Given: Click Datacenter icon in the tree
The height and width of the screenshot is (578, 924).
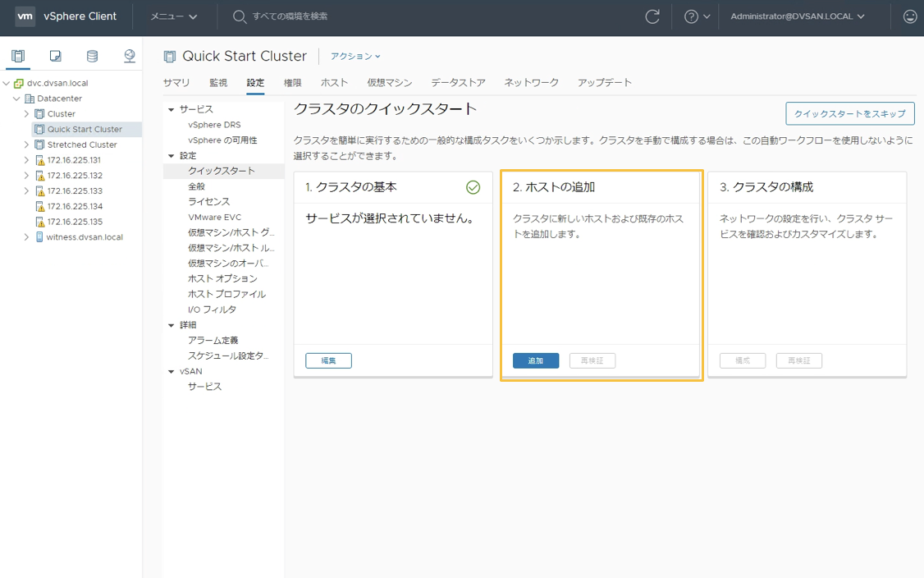Looking at the screenshot, I should point(29,99).
